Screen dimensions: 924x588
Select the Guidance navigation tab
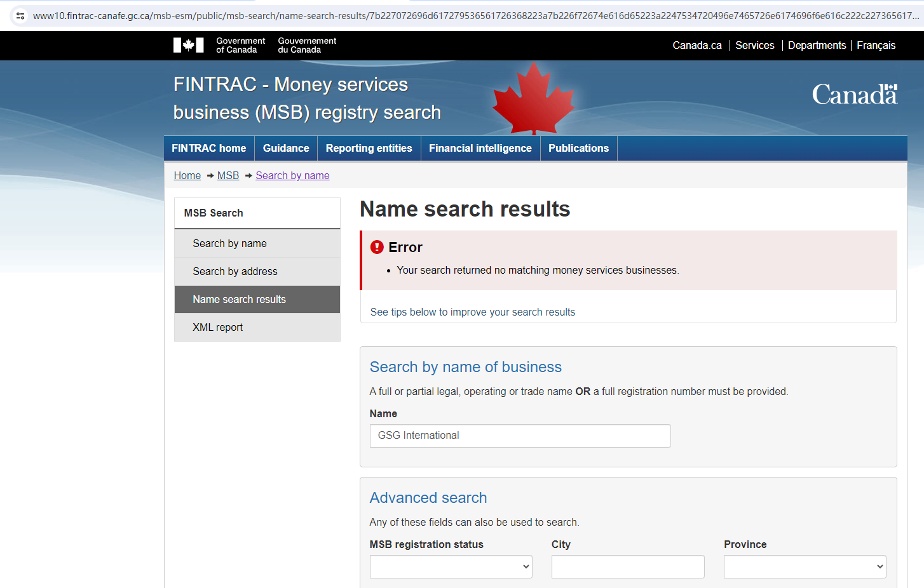tap(286, 148)
